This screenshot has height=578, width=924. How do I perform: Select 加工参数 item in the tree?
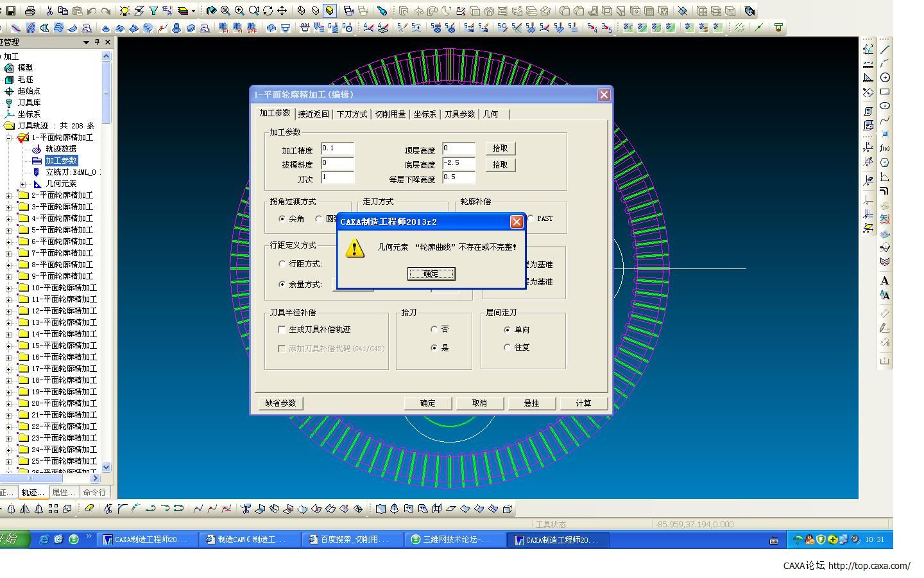point(61,161)
